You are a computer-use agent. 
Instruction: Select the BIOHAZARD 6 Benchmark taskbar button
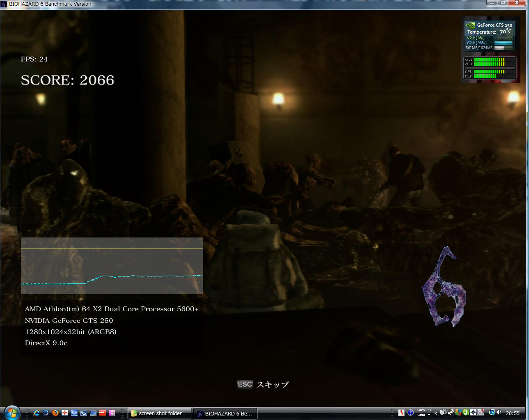[225, 413]
